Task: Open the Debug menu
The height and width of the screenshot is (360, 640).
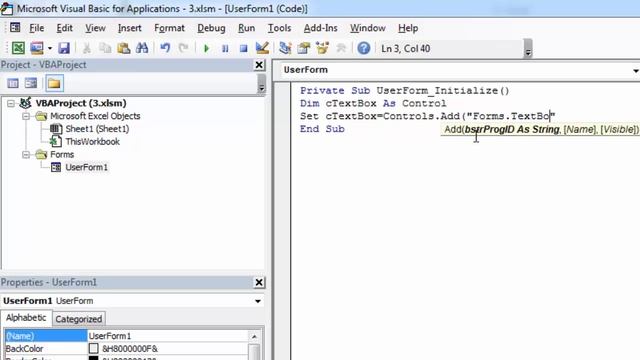Action: click(x=211, y=28)
